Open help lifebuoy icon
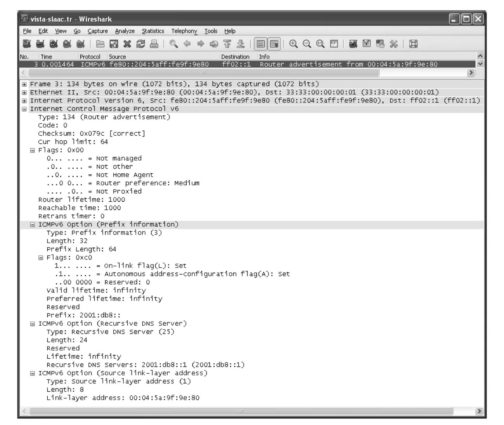This screenshot has width=504, height=425. click(x=414, y=44)
